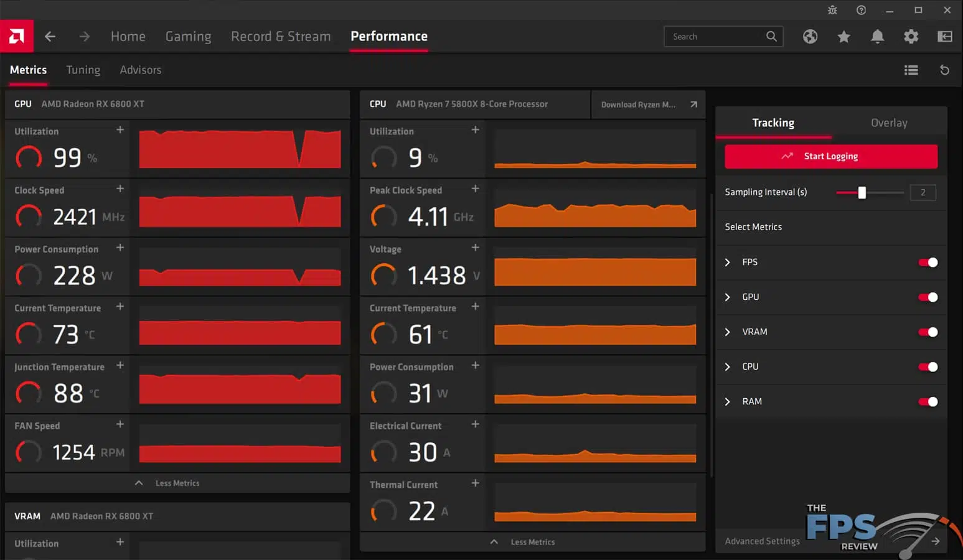Open Advanced Settings arrow
Screen dimensions: 963x560
[x=935, y=541]
